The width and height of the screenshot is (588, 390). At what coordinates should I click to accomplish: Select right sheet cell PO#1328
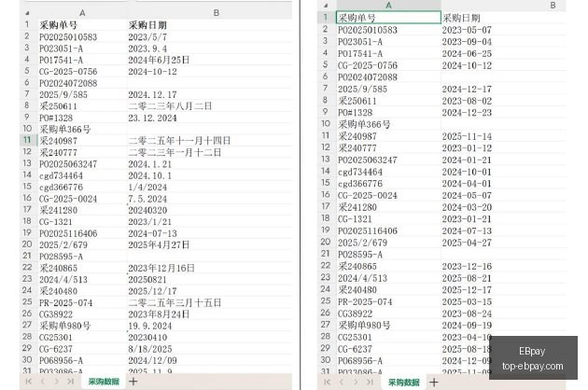click(x=388, y=112)
